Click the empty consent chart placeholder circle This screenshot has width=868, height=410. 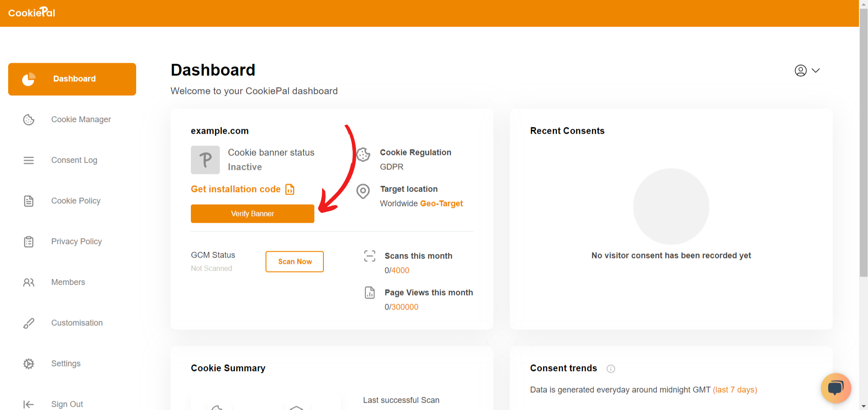(671, 207)
